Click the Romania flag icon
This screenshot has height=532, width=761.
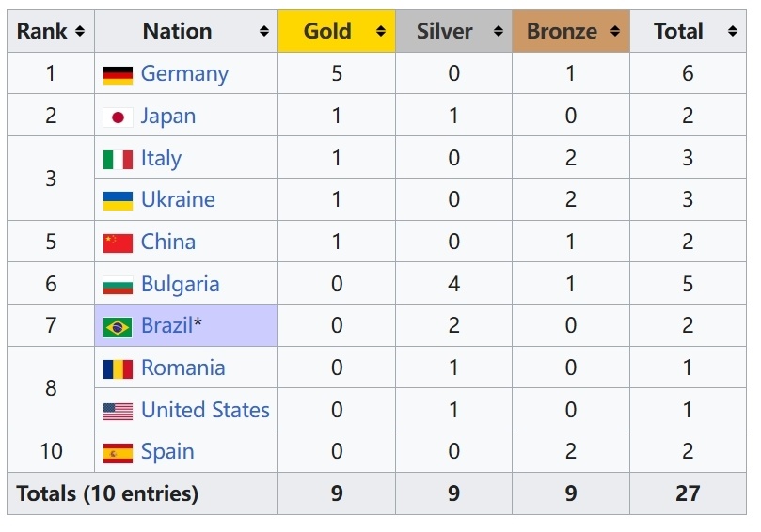pyautogui.click(x=118, y=368)
